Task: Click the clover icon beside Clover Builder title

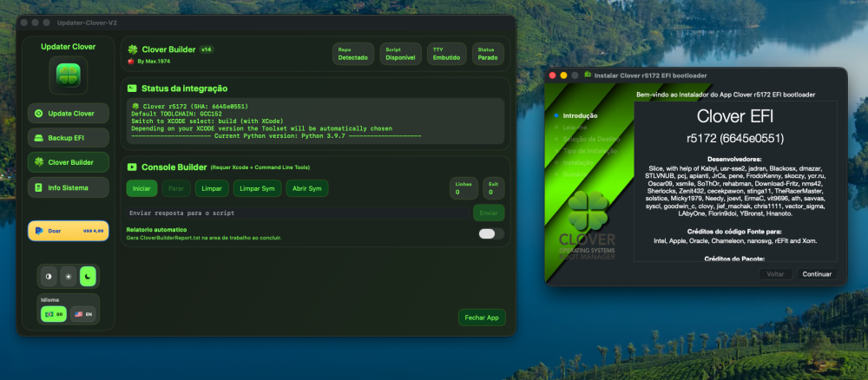Action: tap(132, 49)
